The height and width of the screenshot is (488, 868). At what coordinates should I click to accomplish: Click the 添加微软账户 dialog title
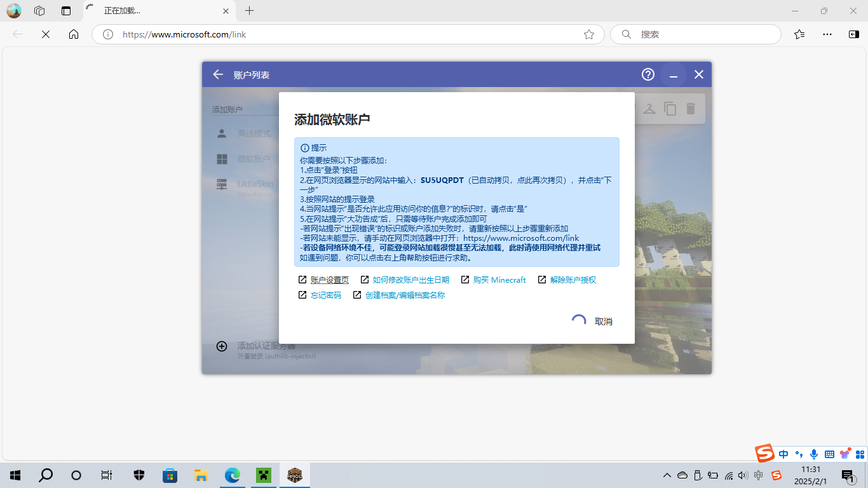(x=332, y=119)
